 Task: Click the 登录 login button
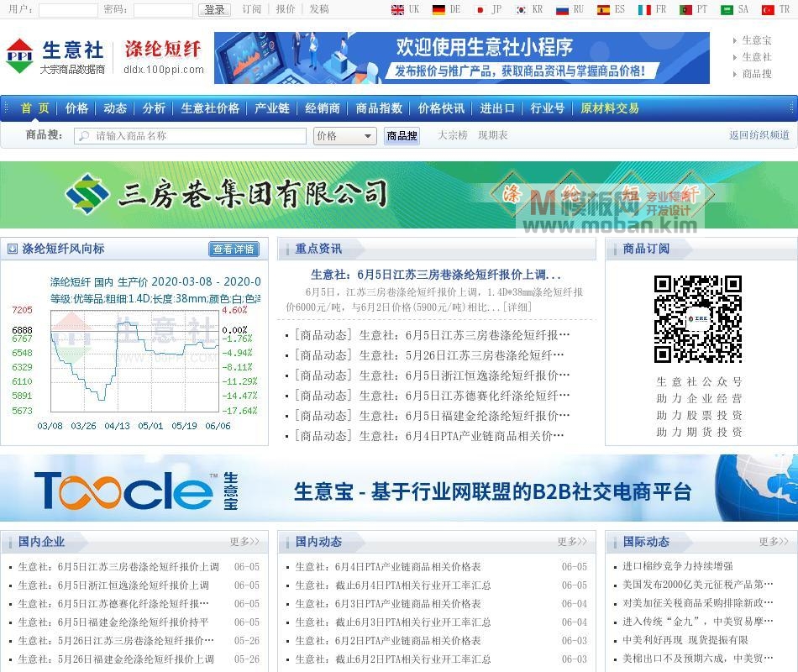pyautogui.click(x=214, y=10)
